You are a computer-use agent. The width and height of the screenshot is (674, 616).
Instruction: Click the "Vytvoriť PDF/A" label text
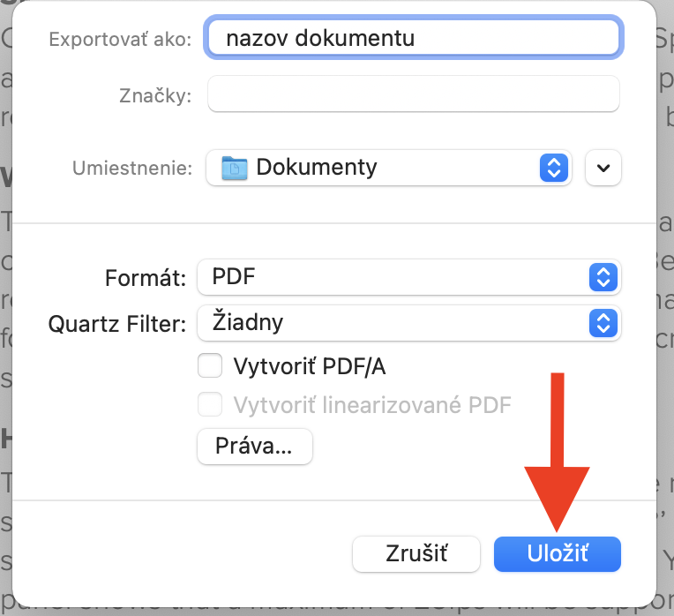(309, 365)
